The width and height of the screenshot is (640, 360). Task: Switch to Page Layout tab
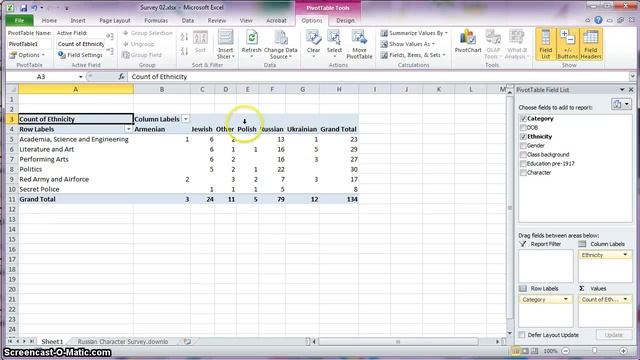115,20
